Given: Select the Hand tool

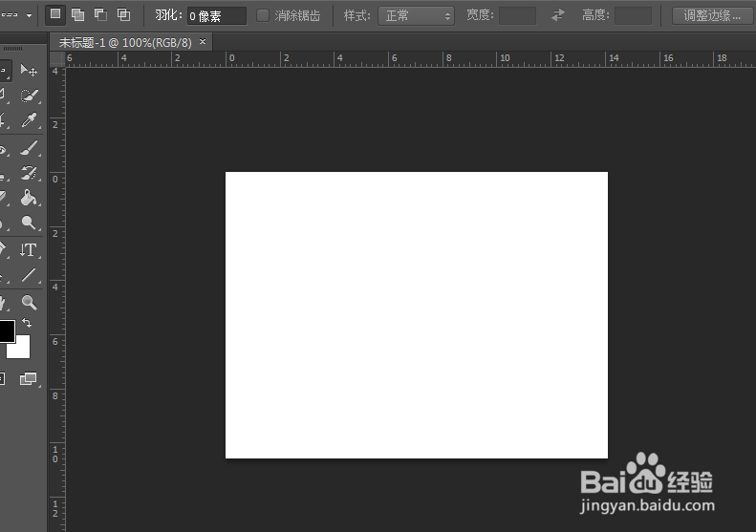Looking at the screenshot, I should (x=3, y=303).
